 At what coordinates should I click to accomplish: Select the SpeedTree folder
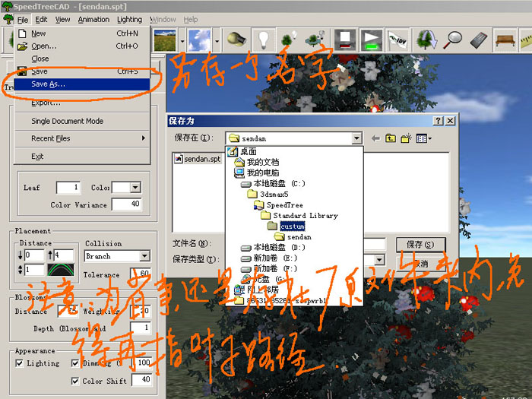pyautogui.click(x=279, y=205)
